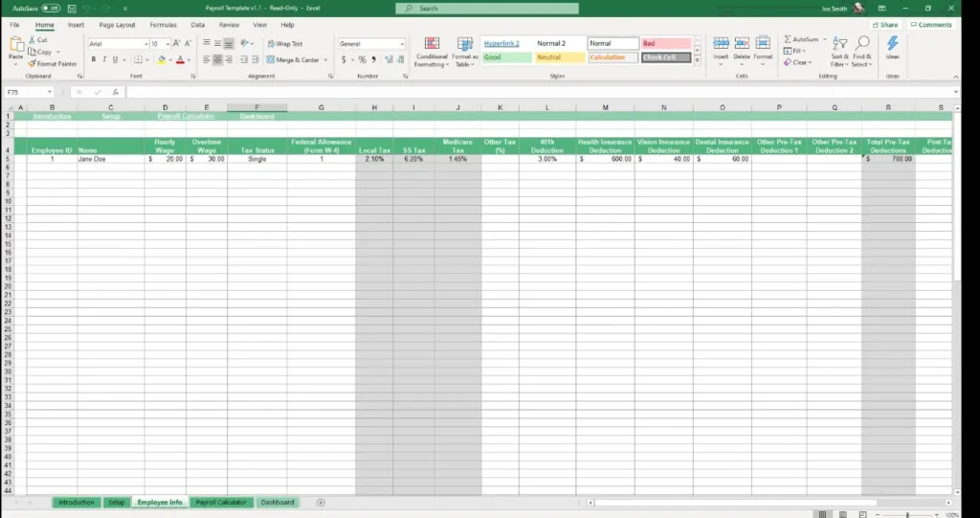Click the Name Box showing F75
The image size is (980, 518).
coord(29,92)
